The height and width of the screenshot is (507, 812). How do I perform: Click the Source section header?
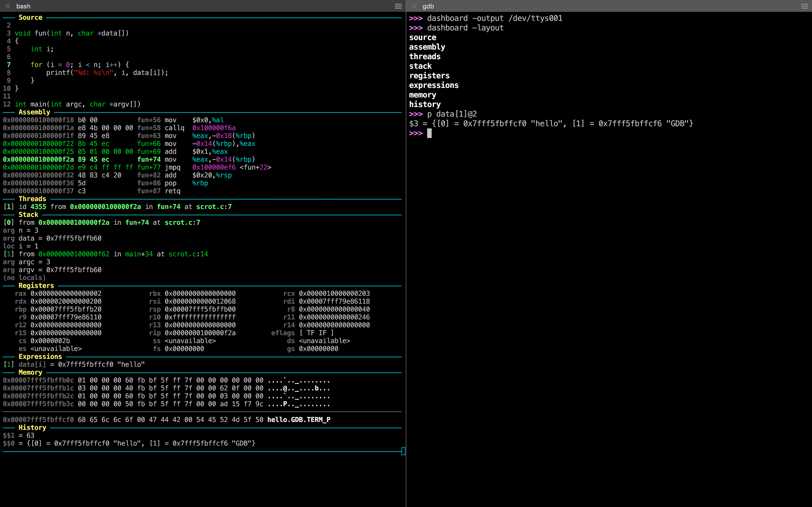click(x=30, y=17)
